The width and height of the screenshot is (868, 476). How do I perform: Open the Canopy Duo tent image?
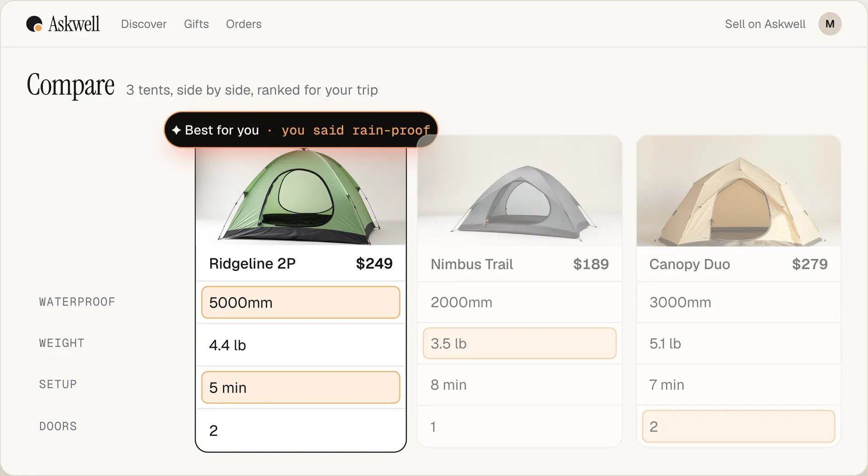(x=738, y=191)
